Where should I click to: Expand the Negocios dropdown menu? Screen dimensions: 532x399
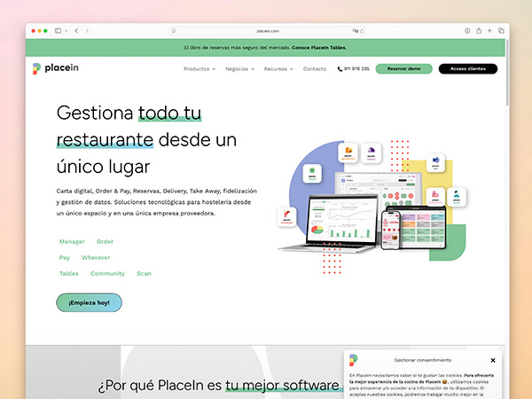coord(240,69)
